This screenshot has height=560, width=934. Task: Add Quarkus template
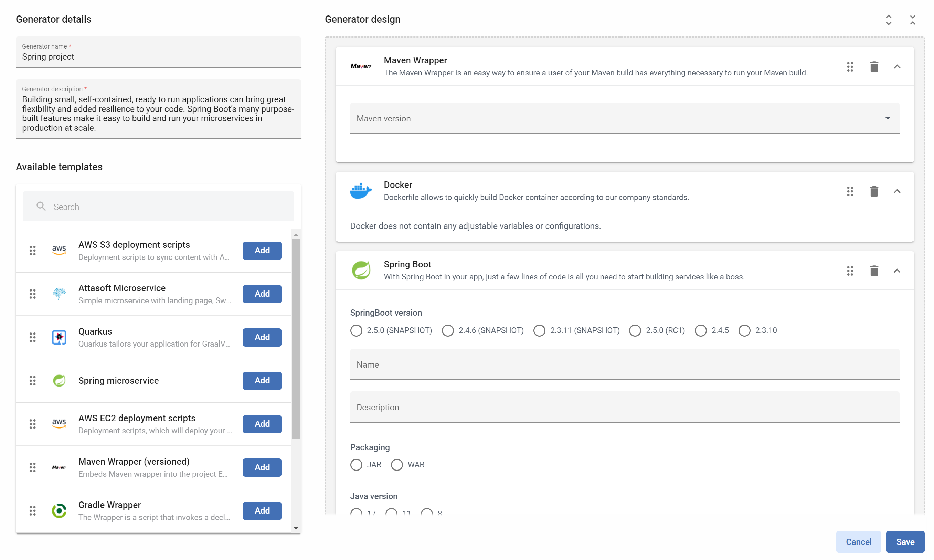click(262, 337)
